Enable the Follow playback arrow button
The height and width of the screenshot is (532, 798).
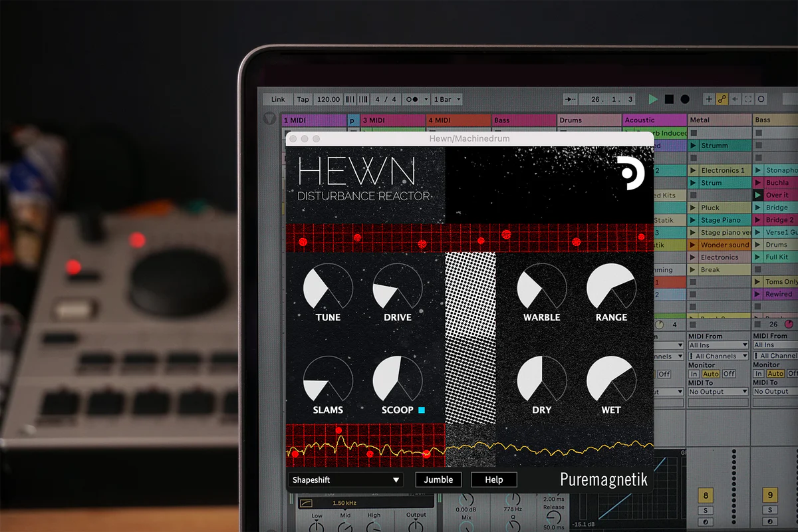click(x=570, y=99)
